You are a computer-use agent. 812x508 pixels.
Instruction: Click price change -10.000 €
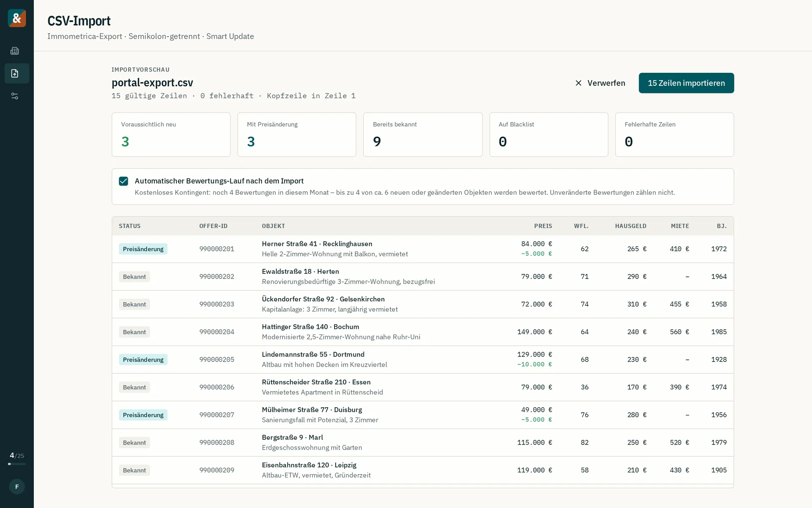click(535, 364)
